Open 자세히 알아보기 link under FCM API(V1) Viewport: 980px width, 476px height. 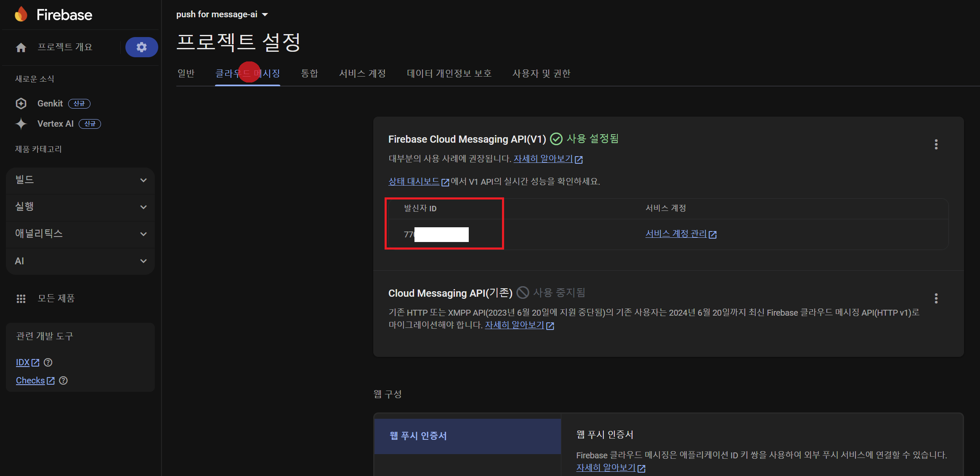(548, 159)
